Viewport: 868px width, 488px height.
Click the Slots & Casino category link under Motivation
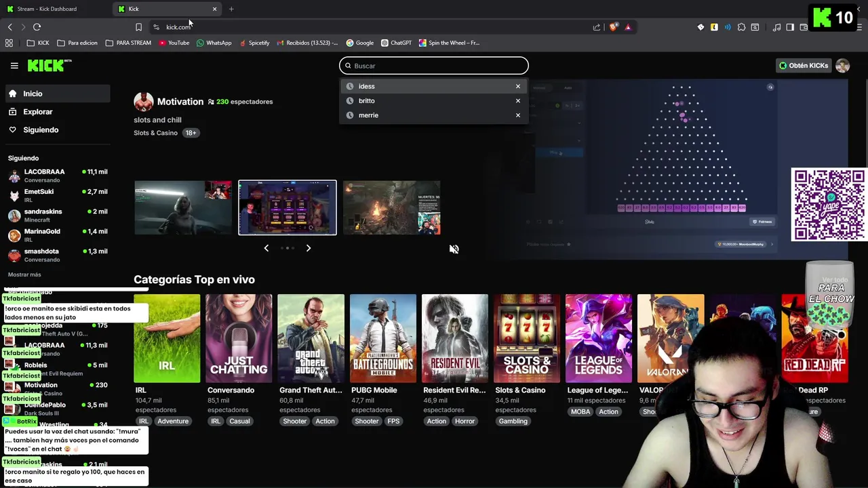point(155,133)
